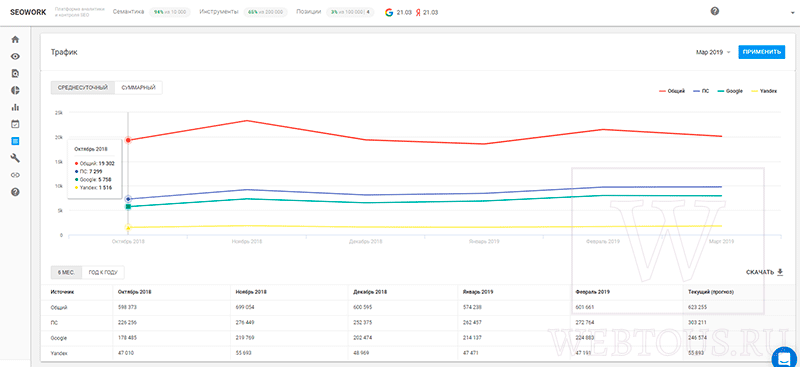This screenshot has width=800, height=367.
Task: Click the Yandex logo in header
Action: click(418, 12)
